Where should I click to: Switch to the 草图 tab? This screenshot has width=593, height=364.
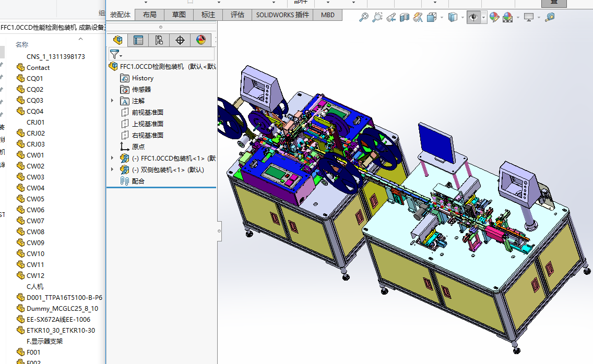[x=179, y=15]
